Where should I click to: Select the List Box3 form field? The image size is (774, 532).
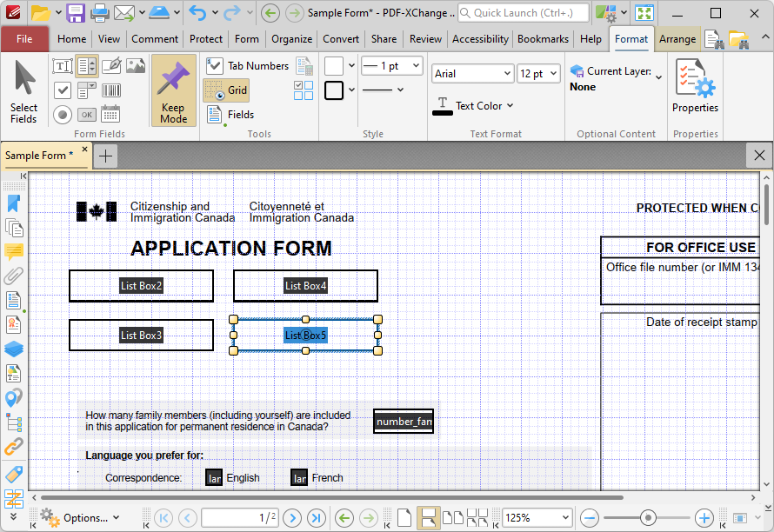point(141,335)
